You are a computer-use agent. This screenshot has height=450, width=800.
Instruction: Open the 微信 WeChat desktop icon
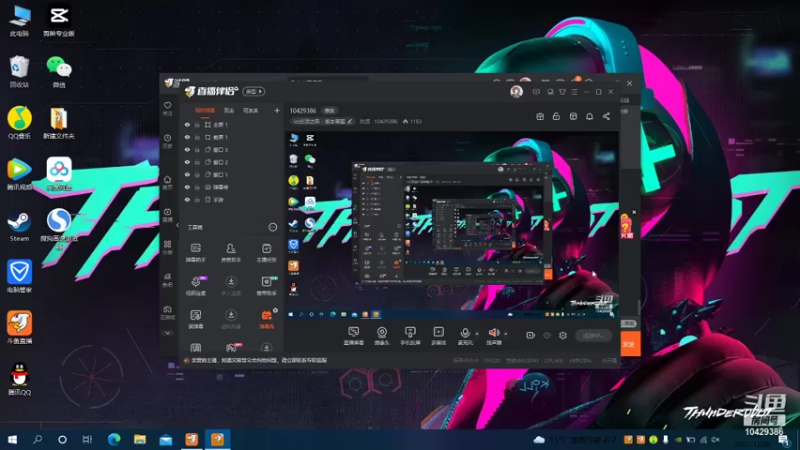(x=59, y=72)
